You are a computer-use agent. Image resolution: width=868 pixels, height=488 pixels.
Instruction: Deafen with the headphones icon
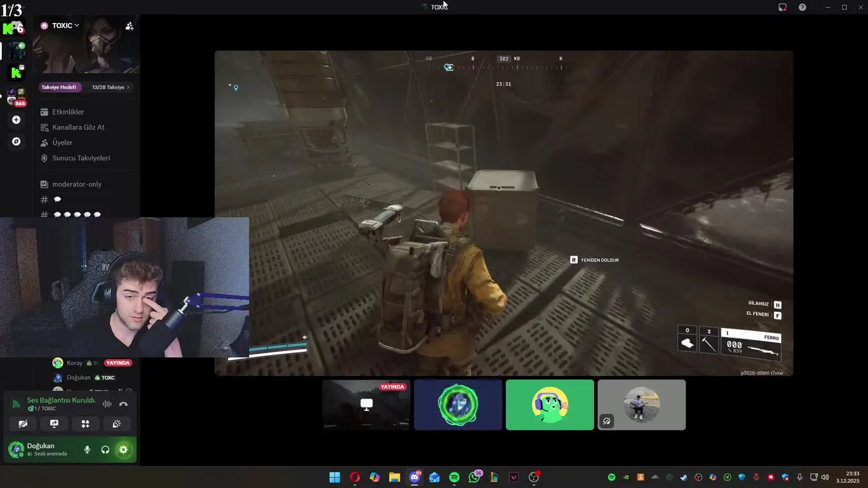[105, 449]
